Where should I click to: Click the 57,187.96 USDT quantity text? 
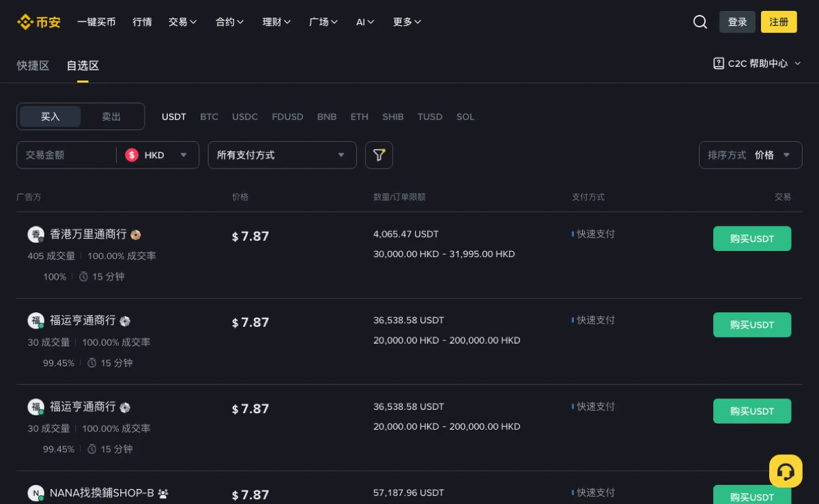tap(409, 492)
